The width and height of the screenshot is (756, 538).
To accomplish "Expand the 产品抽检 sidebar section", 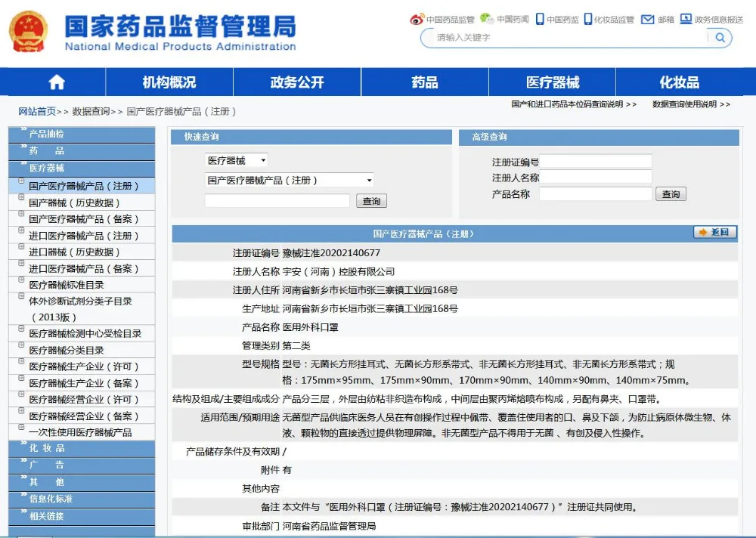I will 82,134.
